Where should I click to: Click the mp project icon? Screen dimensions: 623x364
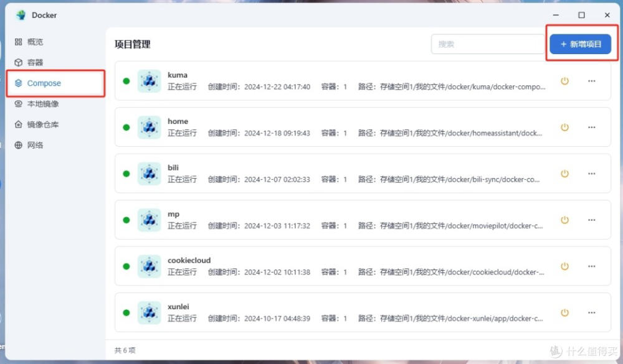pyautogui.click(x=149, y=220)
